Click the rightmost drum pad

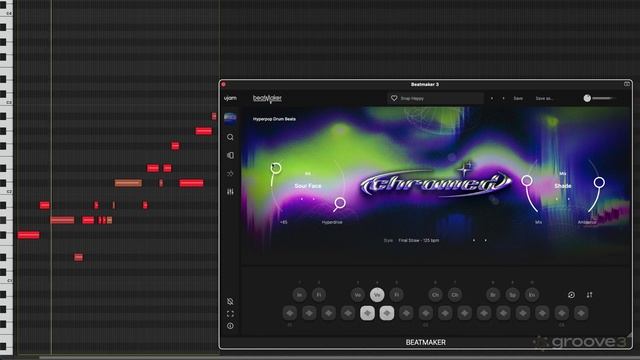(x=581, y=313)
